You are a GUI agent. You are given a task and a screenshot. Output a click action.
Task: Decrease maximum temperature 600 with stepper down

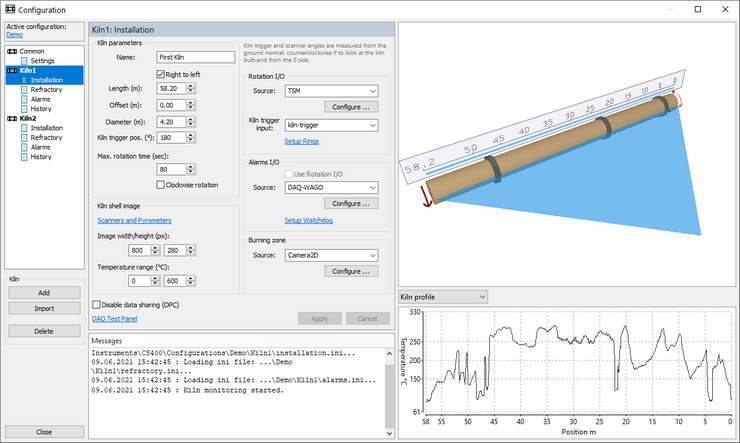191,284
